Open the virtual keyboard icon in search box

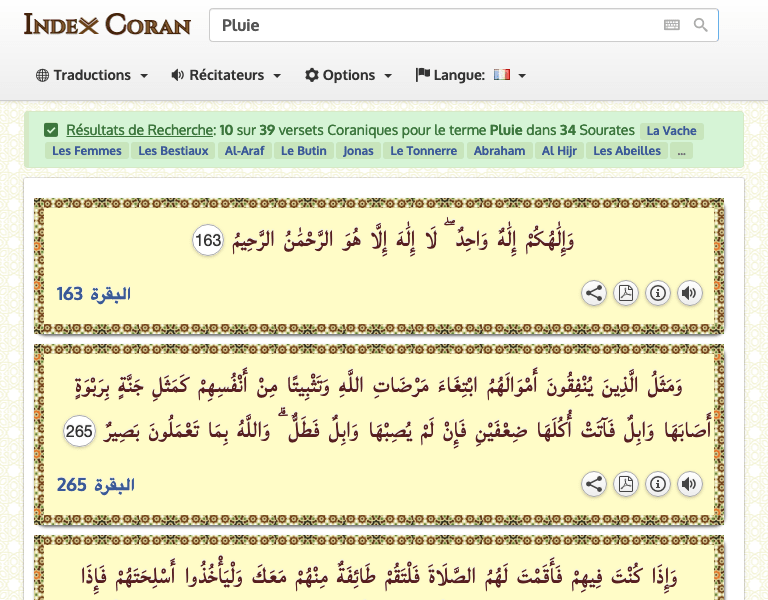(x=671, y=25)
